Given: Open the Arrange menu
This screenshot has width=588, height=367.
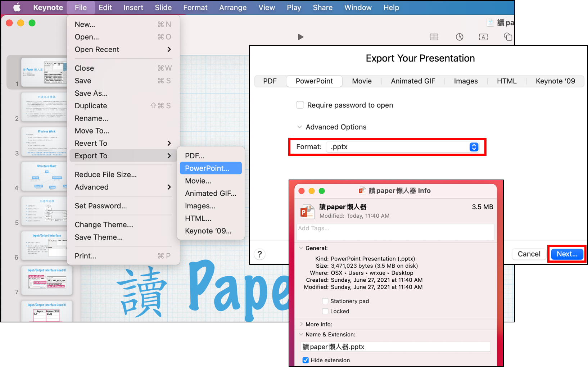Looking at the screenshot, I should point(233,8).
